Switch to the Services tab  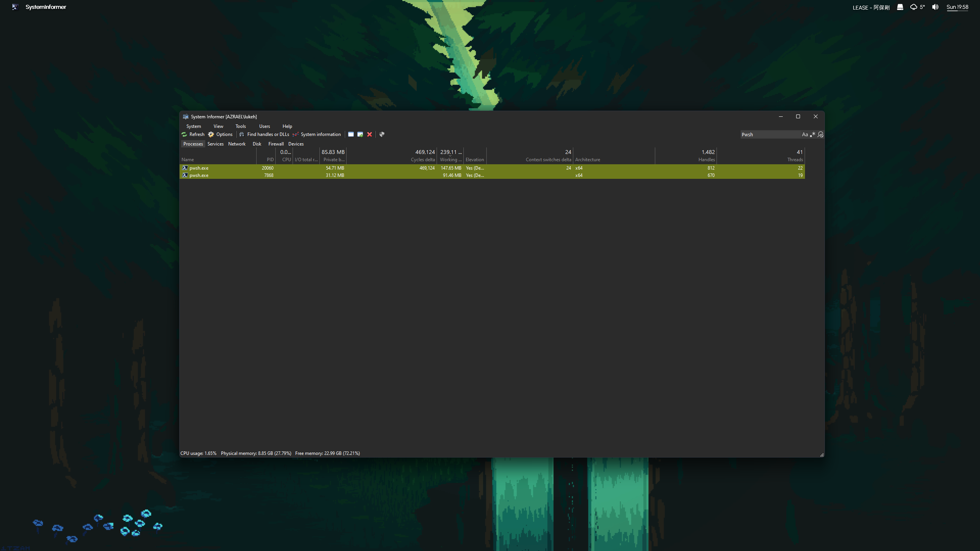pos(215,144)
